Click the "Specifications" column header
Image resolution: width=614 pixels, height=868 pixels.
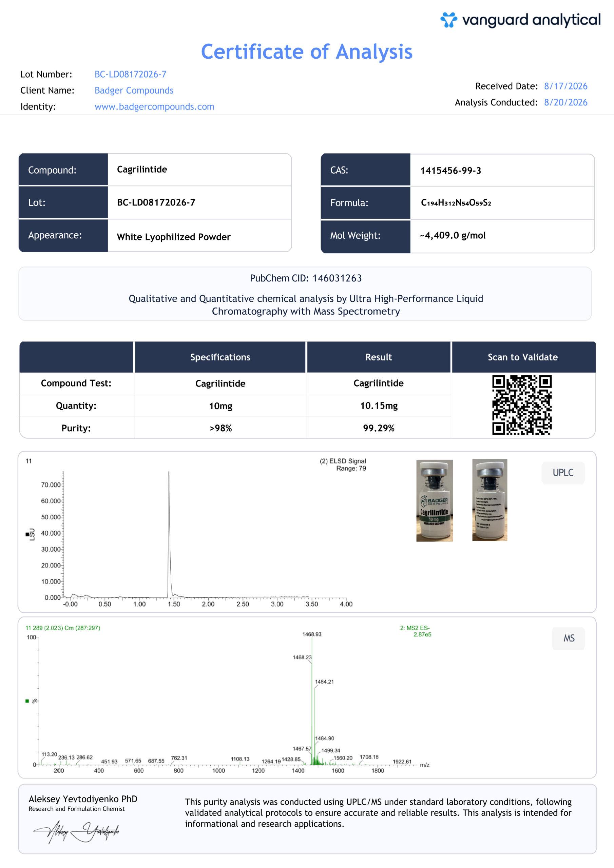click(x=220, y=357)
